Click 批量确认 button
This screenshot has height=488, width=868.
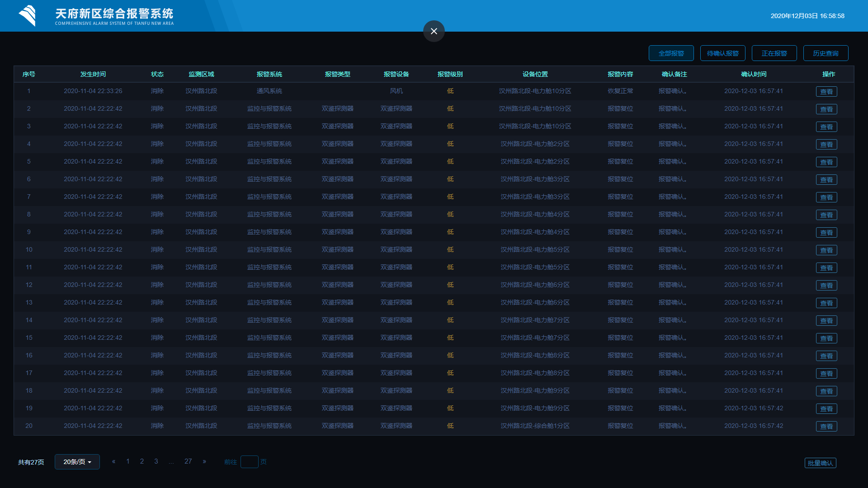pos(820,463)
